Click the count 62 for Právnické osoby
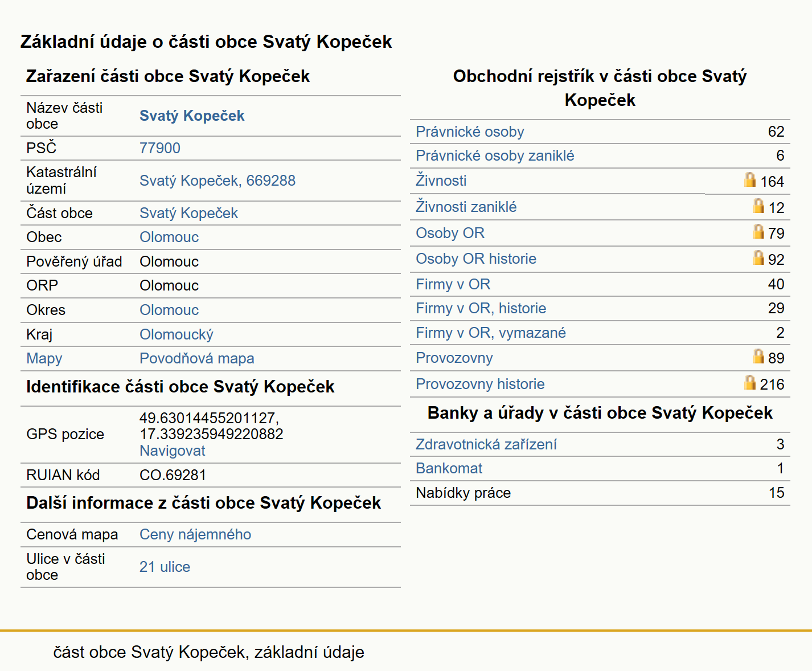This screenshot has width=812, height=671. pos(776,132)
